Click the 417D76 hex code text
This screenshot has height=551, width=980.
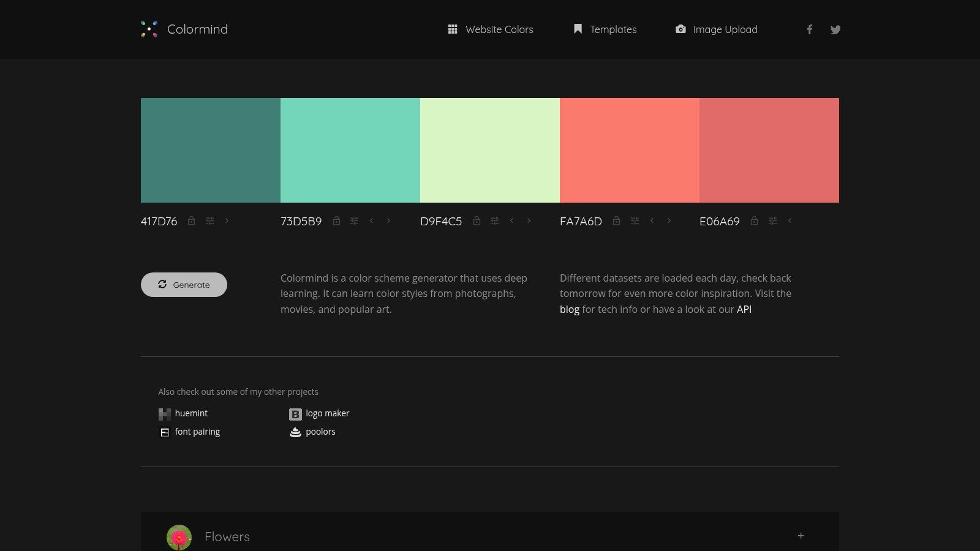[x=159, y=221]
